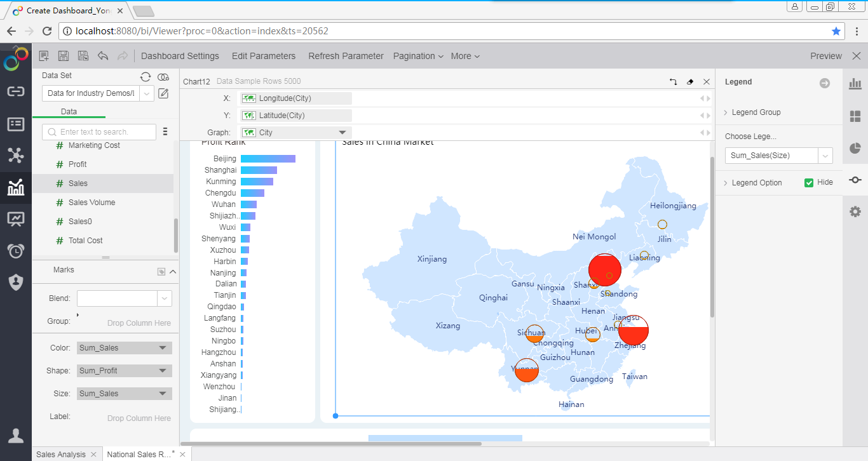Click the gray arrow button next to Legend
Screen dimensions: 868x461
click(825, 83)
